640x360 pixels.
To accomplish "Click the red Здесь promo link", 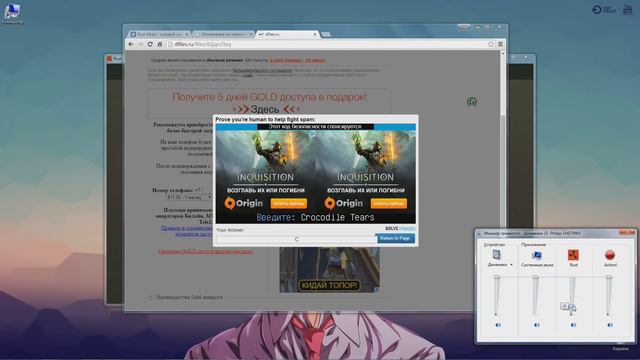I will (x=264, y=109).
